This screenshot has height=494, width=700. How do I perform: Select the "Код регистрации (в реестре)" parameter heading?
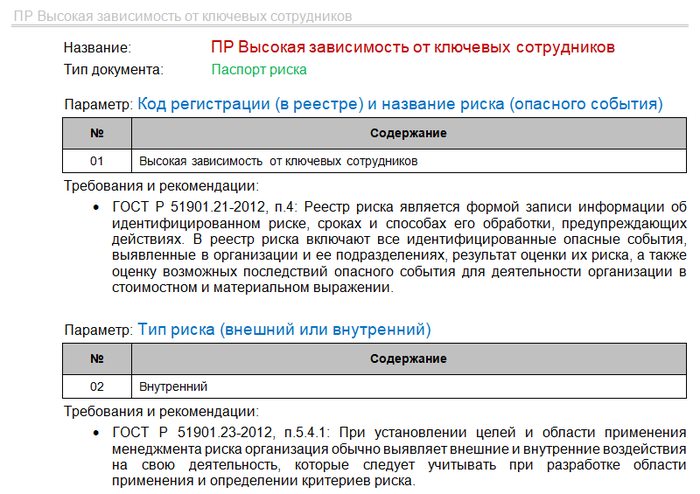400,103
